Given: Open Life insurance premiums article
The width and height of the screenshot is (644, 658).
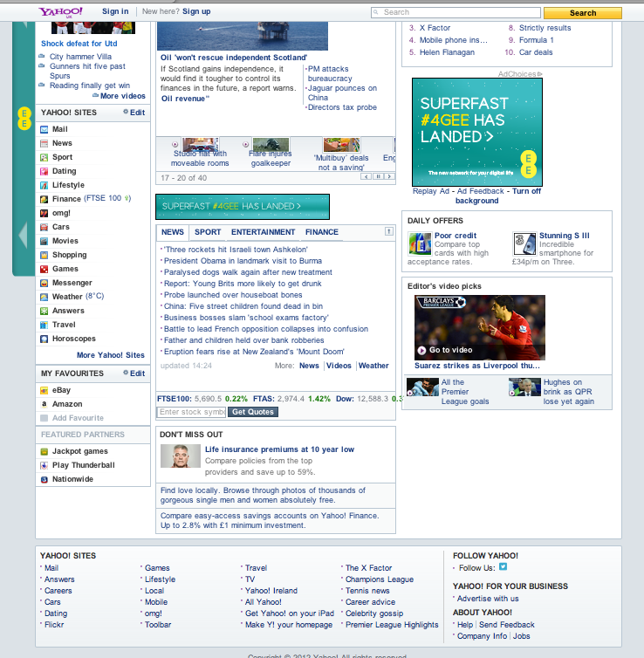Looking at the screenshot, I should click(x=279, y=449).
